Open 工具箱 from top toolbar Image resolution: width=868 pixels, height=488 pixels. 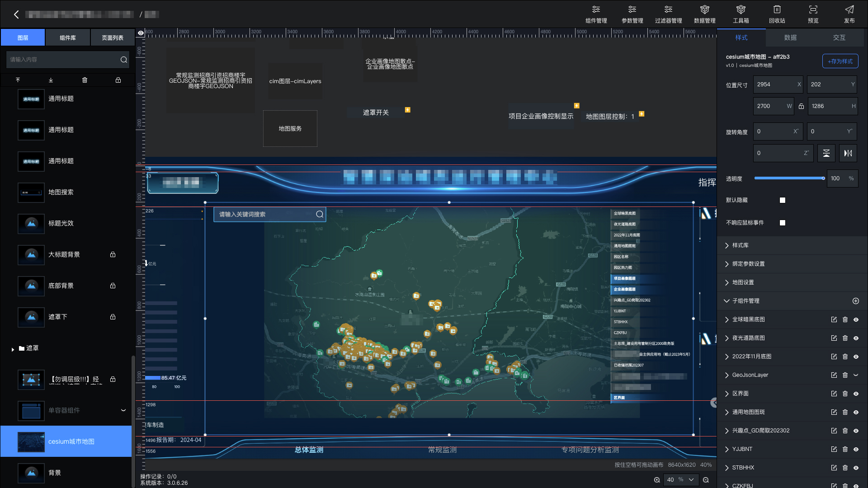pos(741,14)
